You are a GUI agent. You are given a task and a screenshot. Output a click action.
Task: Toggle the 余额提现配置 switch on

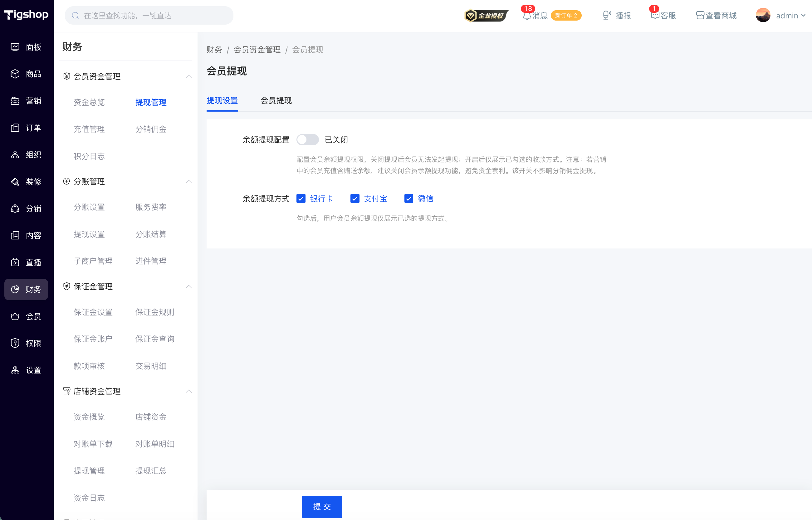tap(307, 140)
